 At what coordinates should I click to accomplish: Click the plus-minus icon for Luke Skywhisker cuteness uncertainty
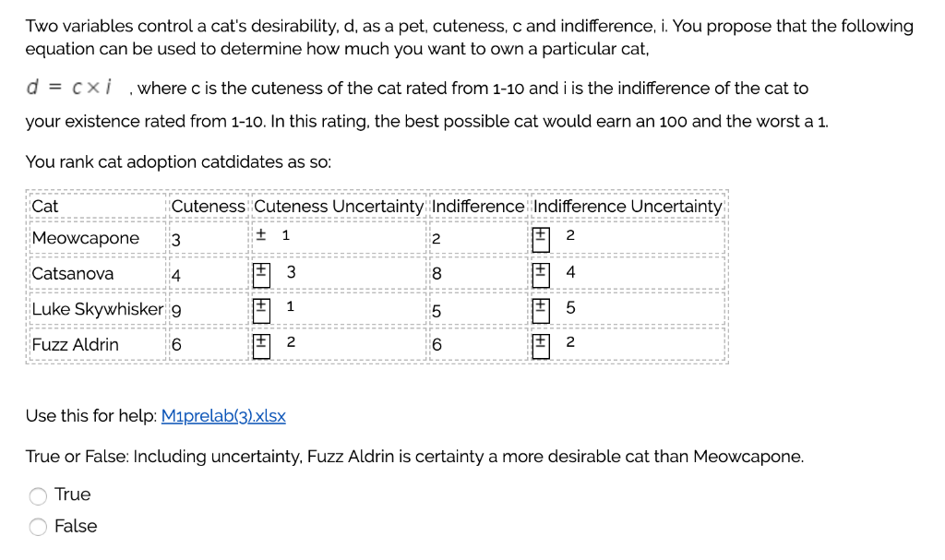tap(261, 307)
